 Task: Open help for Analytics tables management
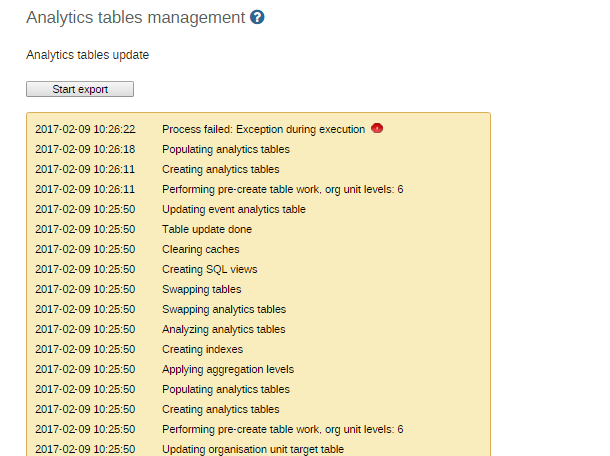coord(257,18)
